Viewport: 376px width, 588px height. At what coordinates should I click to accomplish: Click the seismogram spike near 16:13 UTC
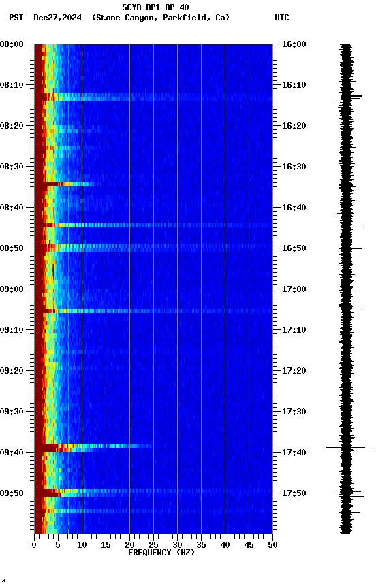click(351, 97)
